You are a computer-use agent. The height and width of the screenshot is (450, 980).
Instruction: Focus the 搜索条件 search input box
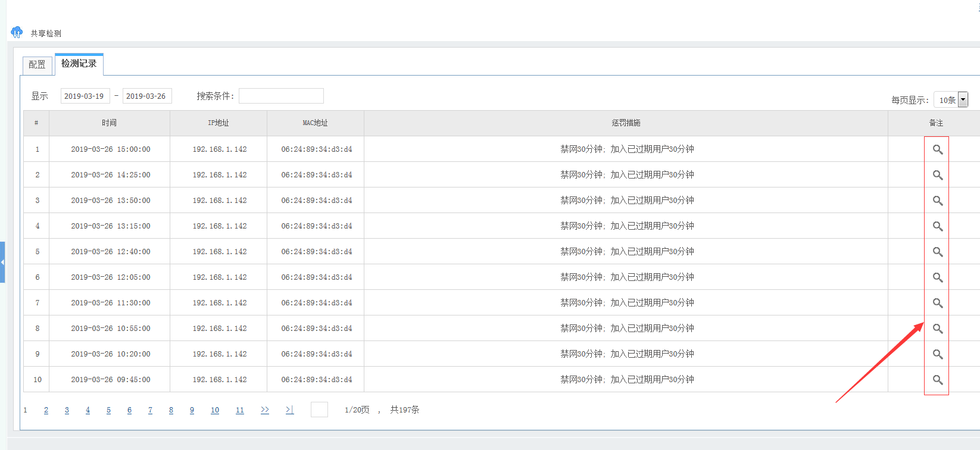click(281, 96)
